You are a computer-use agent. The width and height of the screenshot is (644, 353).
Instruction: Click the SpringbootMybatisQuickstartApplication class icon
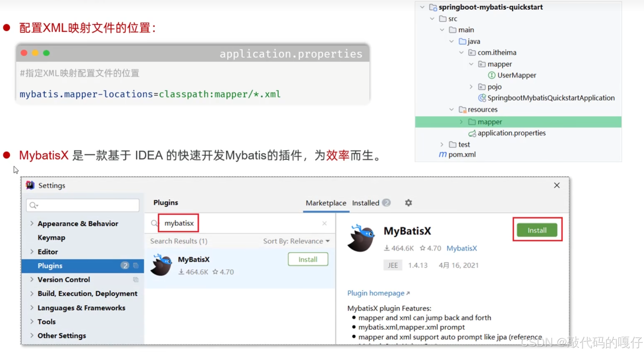(482, 98)
